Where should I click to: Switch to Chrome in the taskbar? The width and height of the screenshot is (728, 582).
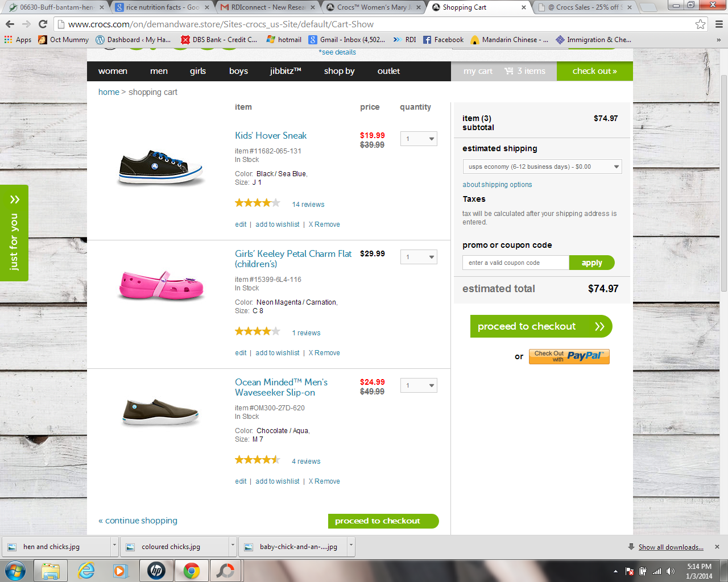click(x=191, y=571)
